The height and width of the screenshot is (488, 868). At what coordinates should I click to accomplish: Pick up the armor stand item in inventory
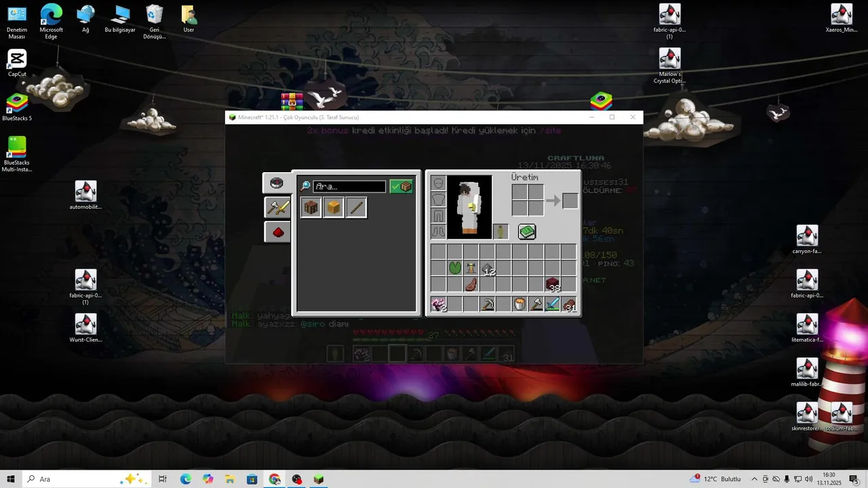click(x=471, y=268)
